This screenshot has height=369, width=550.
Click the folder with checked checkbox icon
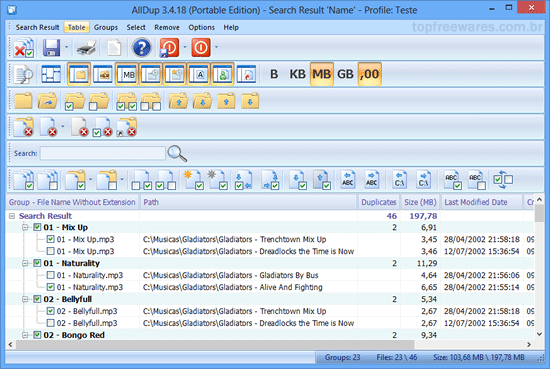[75, 101]
